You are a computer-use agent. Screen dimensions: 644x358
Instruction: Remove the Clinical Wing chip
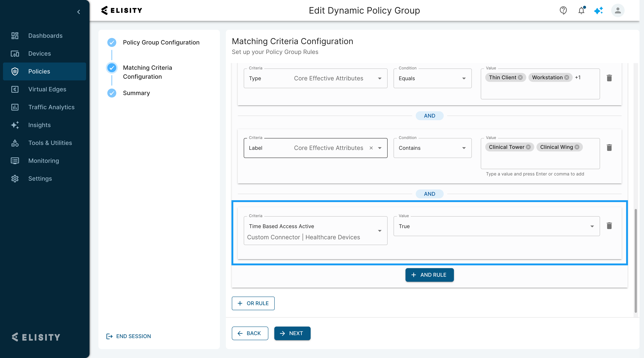(577, 147)
